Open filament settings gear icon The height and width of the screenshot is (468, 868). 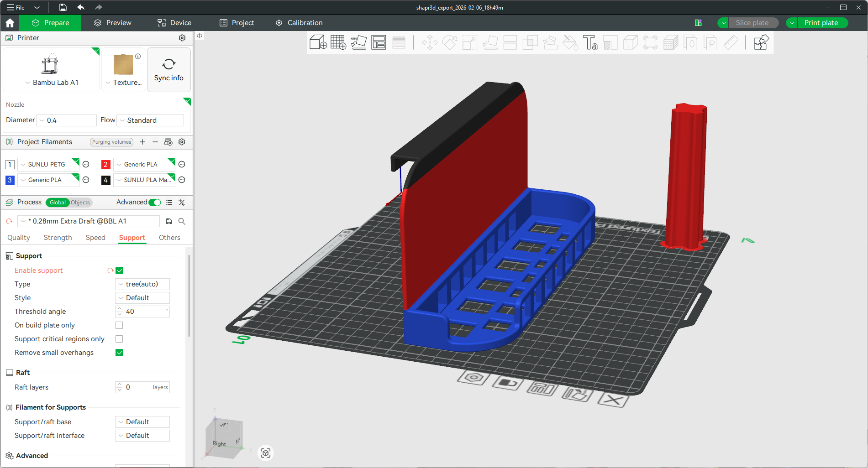point(182,142)
